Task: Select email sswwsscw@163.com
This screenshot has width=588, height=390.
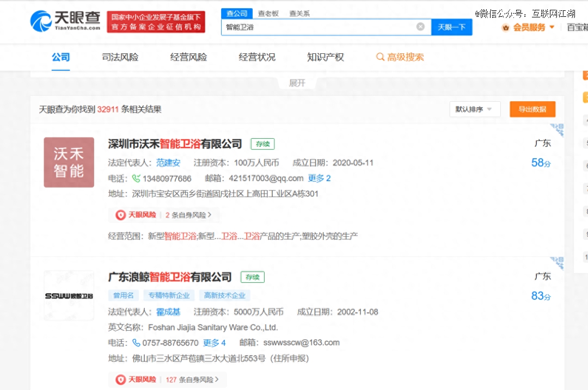Action: [x=301, y=343]
